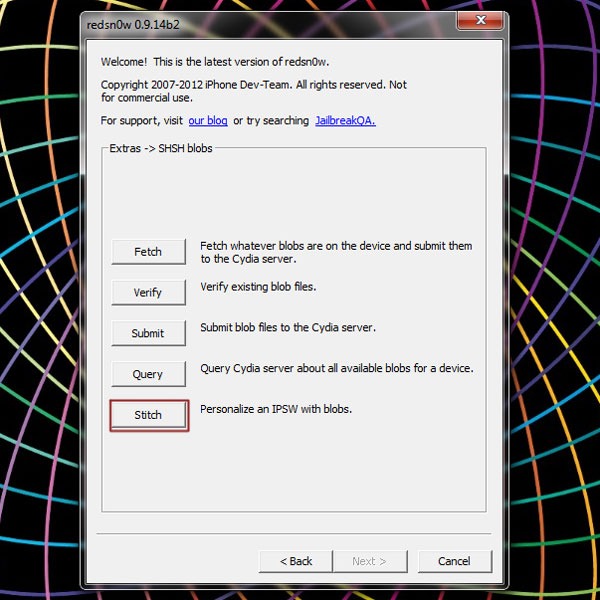
Task: Click the 'Personalize an IPSW with blobs.' text
Action: (x=276, y=409)
